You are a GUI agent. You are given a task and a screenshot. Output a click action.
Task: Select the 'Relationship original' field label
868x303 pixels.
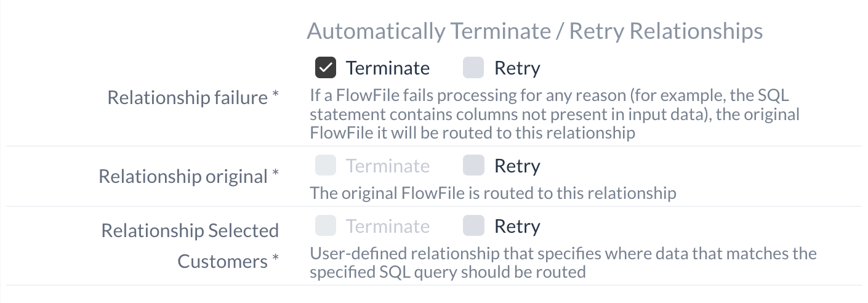[x=183, y=177]
